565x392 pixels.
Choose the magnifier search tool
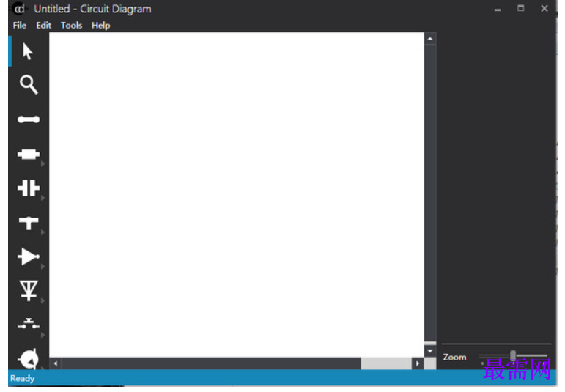29,85
